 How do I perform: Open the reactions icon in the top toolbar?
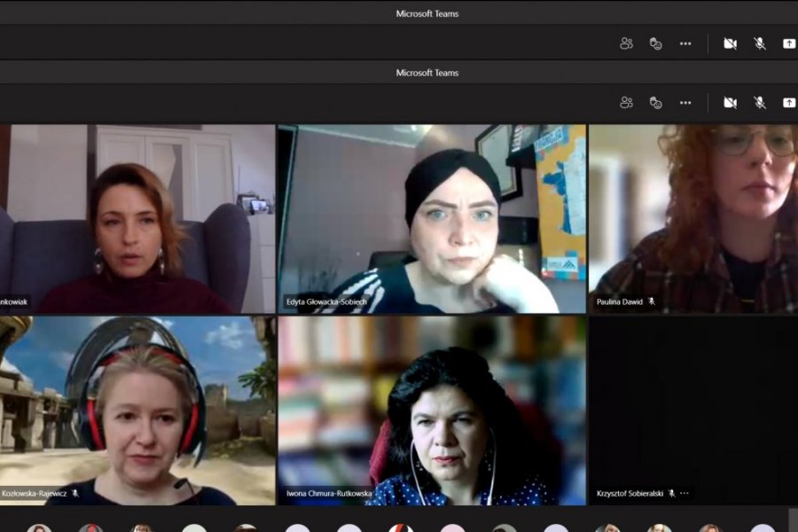coord(655,42)
